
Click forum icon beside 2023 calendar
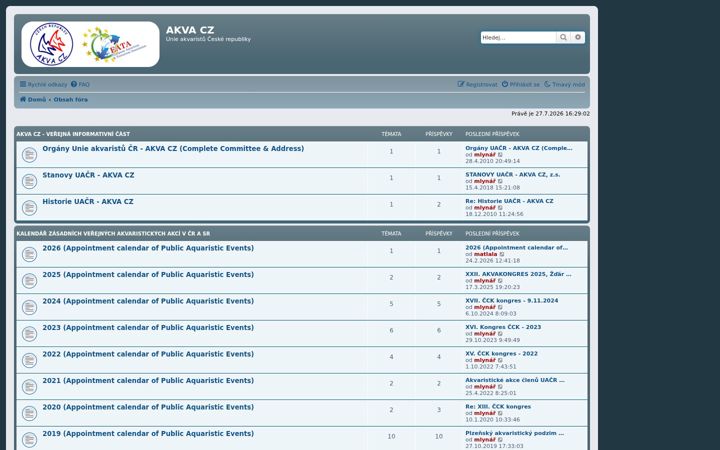click(x=29, y=334)
